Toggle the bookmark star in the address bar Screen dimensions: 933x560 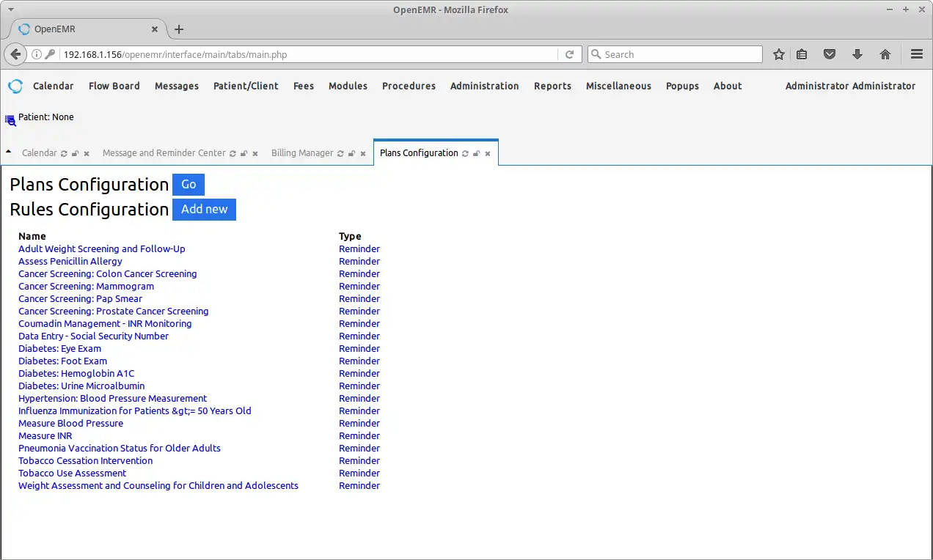pos(777,54)
